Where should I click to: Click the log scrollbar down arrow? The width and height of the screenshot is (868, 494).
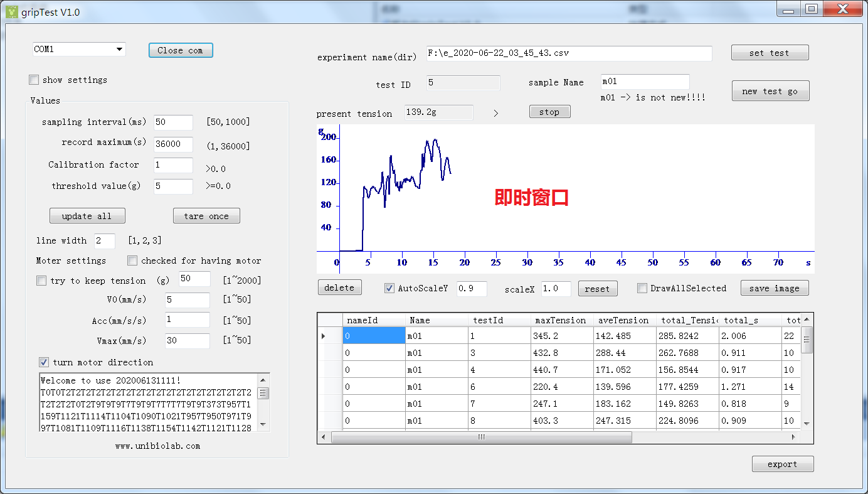pyautogui.click(x=263, y=425)
